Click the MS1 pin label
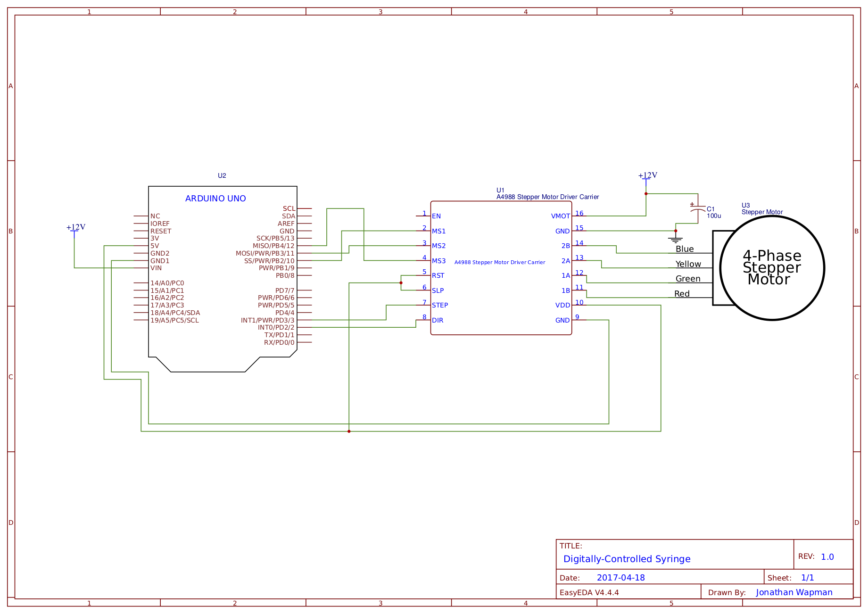Screen dimensions: 868x614 [438, 231]
